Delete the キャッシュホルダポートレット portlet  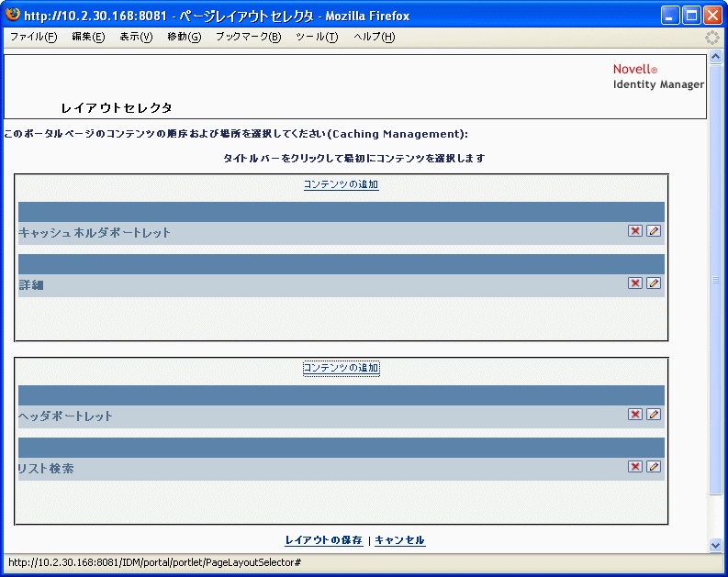pyautogui.click(x=634, y=231)
